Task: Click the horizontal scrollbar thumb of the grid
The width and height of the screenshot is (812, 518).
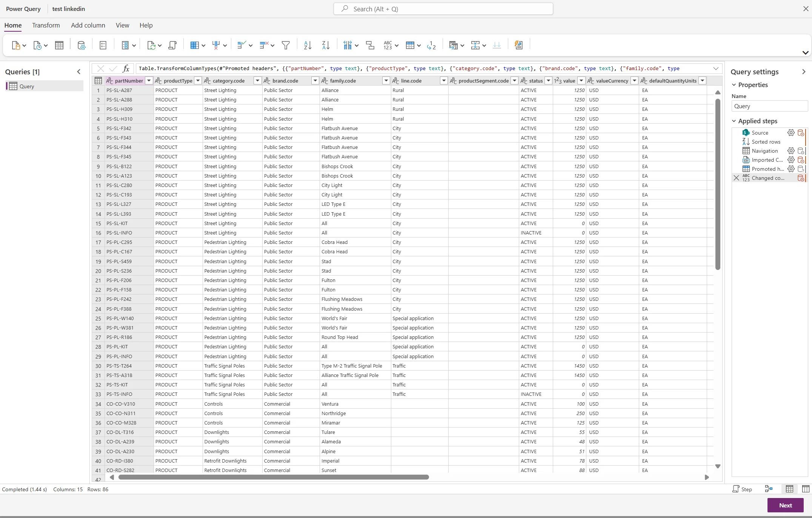Action: (x=274, y=477)
